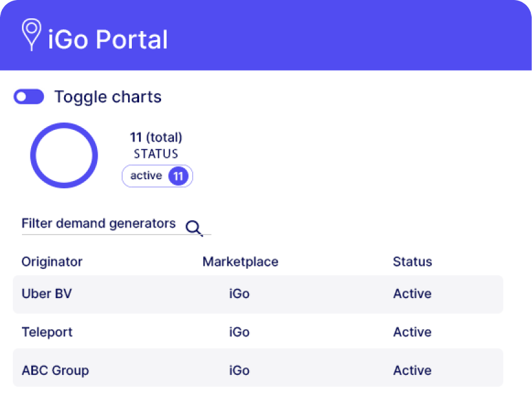This screenshot has width=532, height=409.
Task: Sort by the Originator column header
Action: coord(52,262)
